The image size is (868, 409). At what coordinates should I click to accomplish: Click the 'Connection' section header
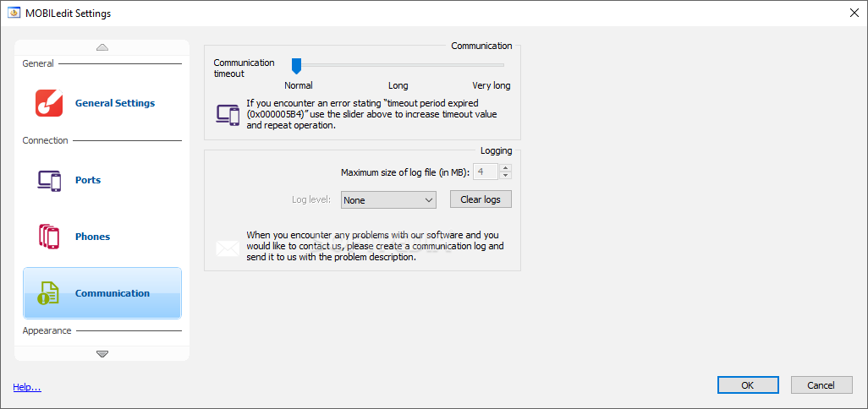click(46, 140)
